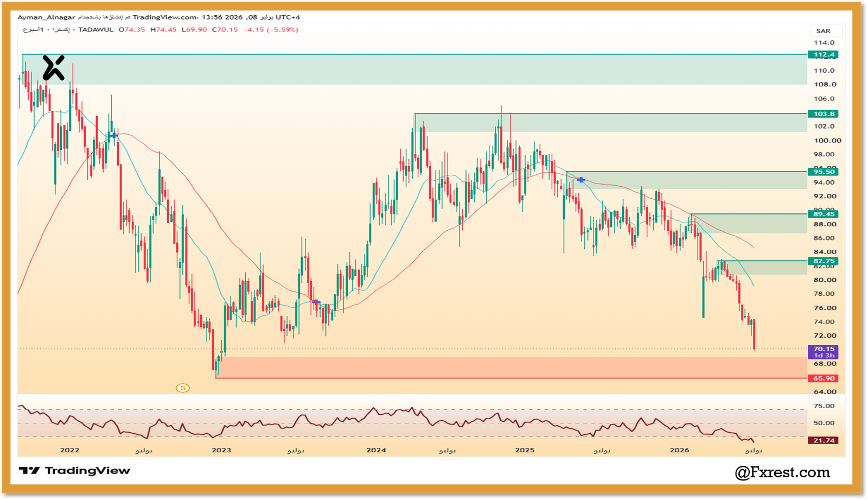868x500 pixels.
Task: Select the 112.4 price level label
Action: point(824,54)
